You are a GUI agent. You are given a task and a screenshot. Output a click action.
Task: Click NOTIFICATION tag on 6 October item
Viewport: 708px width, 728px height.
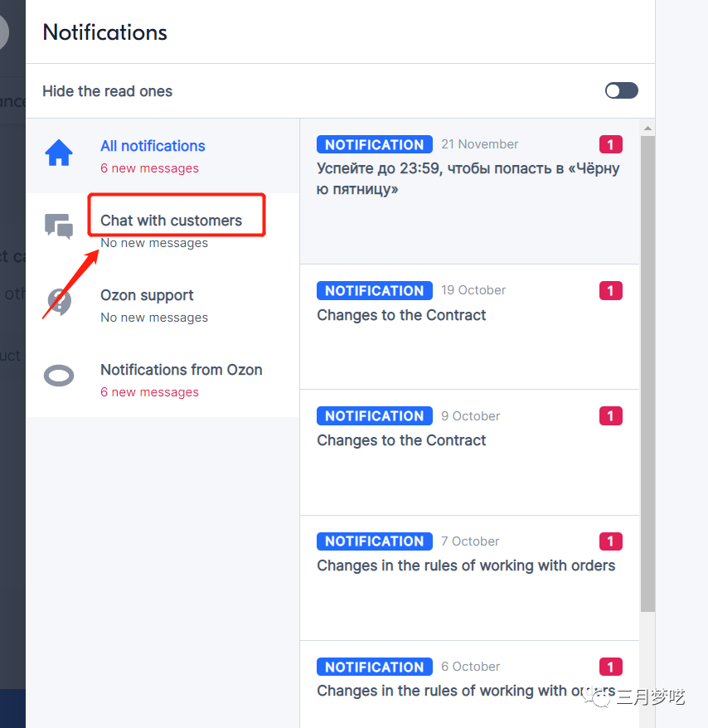(374, 667)
